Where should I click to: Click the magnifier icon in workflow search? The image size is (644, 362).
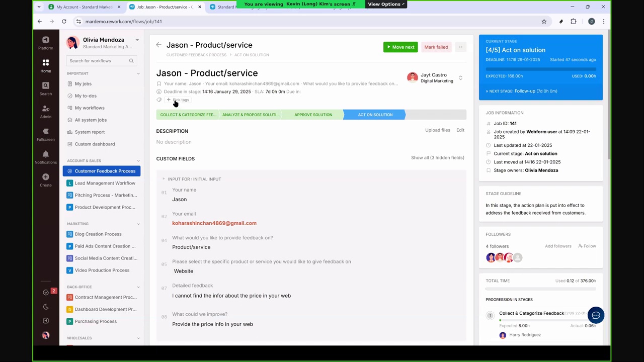pyautogui.click(x=131, y=61)
